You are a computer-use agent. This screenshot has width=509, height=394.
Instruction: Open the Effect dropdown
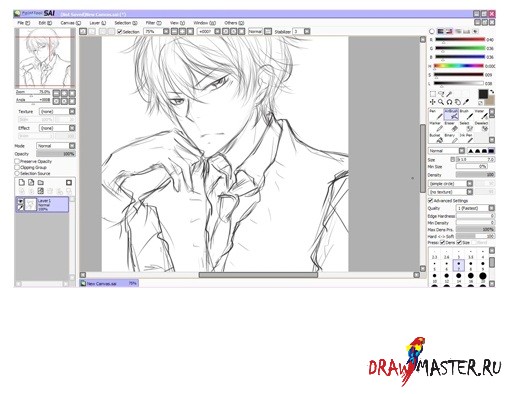click(x=57, y=128)
